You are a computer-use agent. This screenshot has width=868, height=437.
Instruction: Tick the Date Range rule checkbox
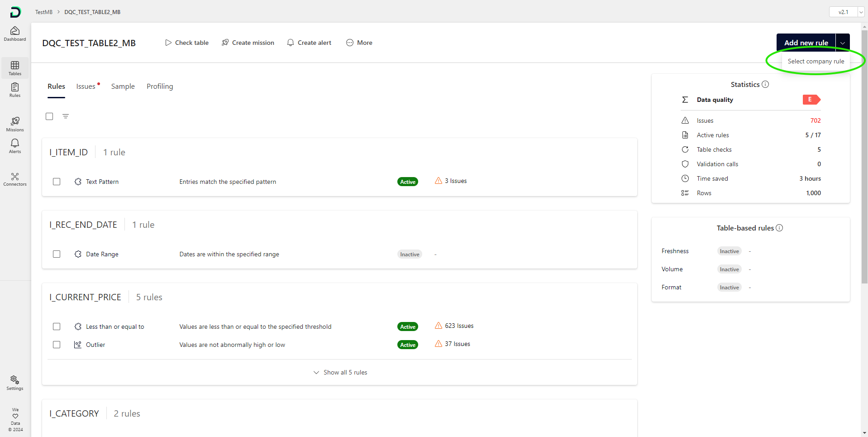(x=57, y=254)
